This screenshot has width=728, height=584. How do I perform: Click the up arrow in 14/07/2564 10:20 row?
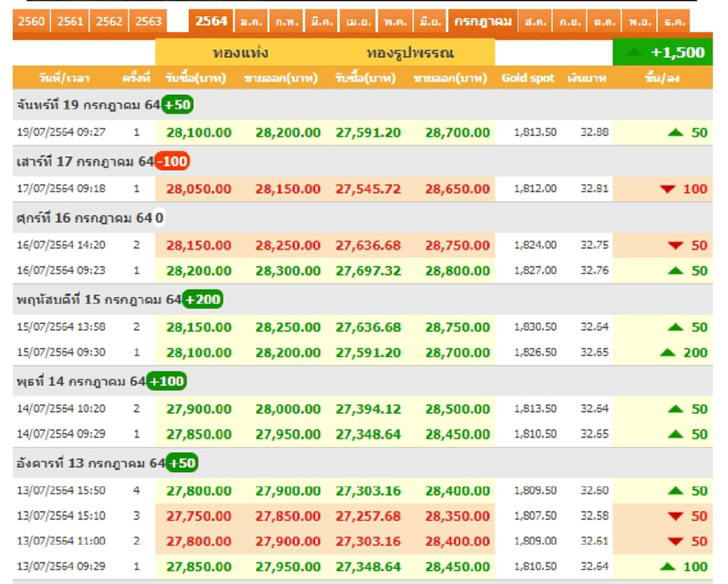675,409
